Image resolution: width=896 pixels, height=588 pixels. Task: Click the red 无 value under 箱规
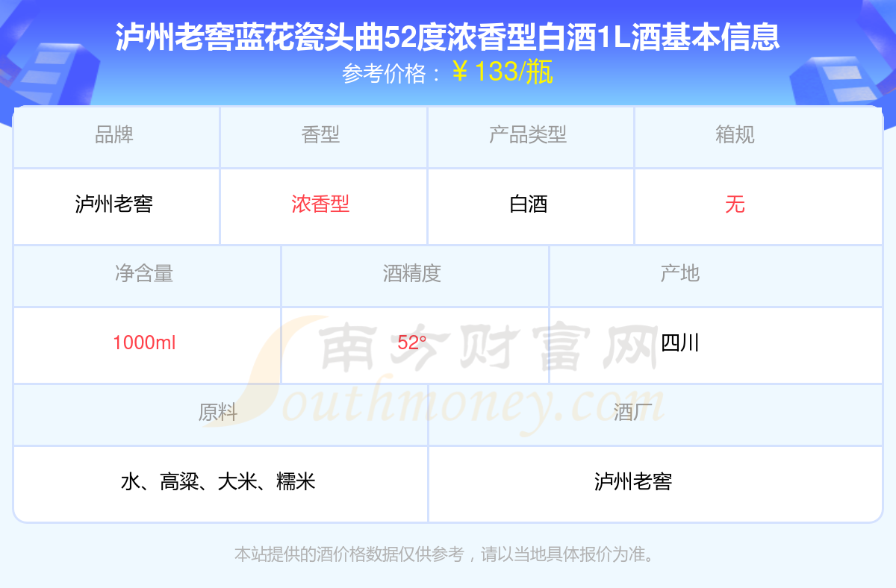[x=735, y=204]
